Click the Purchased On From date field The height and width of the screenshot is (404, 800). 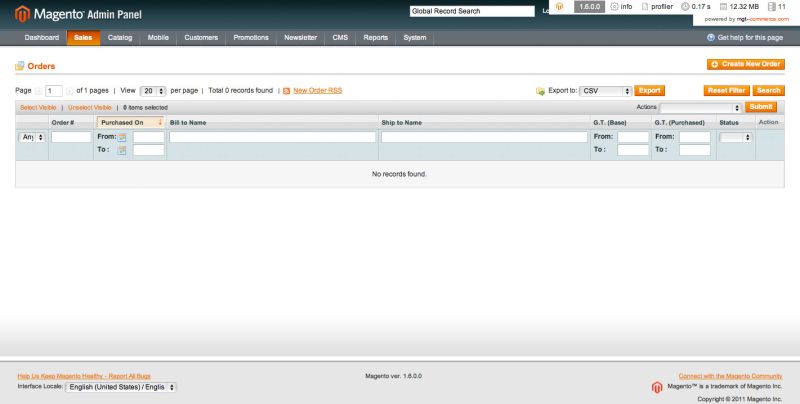point(148,137)
